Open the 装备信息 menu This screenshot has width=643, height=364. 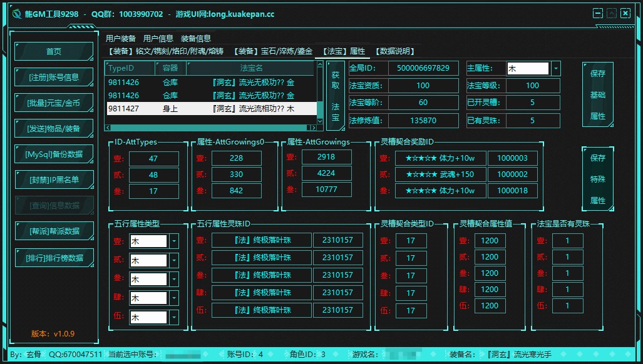tap(196, 38)
